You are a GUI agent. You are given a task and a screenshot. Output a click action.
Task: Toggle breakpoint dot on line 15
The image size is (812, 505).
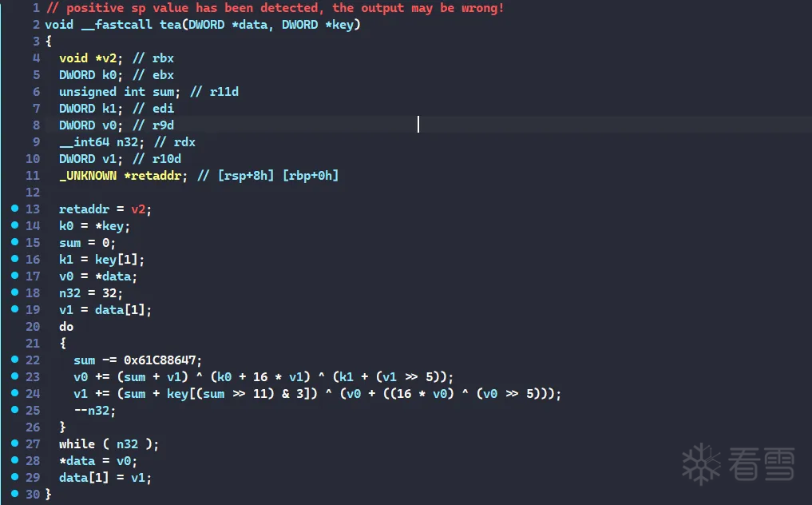15,241
